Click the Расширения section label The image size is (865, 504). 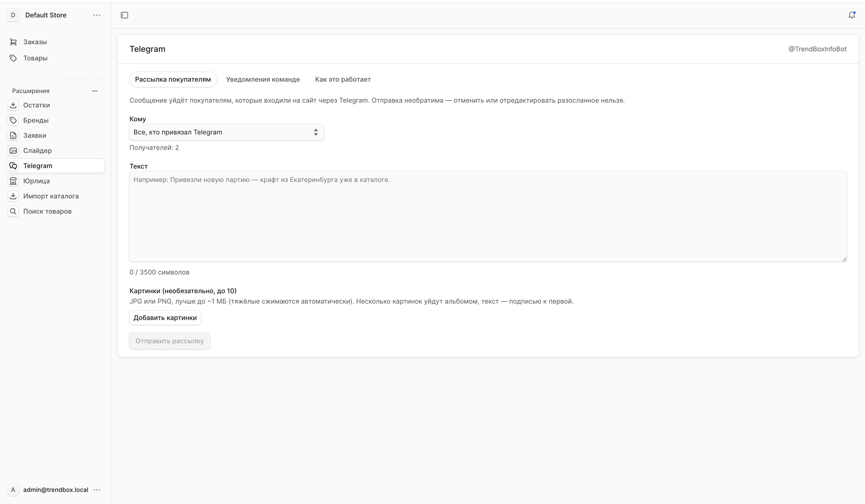point(31,91)
